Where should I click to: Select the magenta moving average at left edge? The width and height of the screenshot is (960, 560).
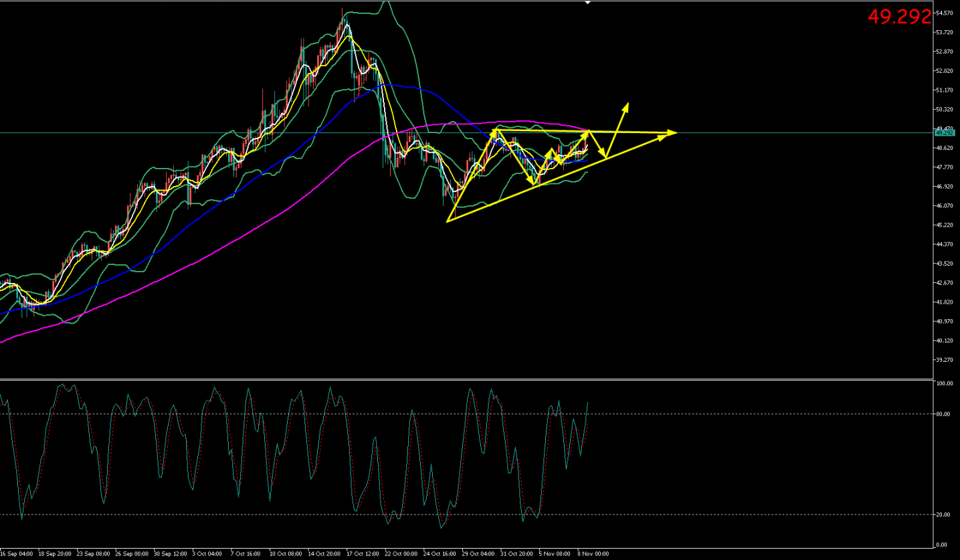[3, 341]
